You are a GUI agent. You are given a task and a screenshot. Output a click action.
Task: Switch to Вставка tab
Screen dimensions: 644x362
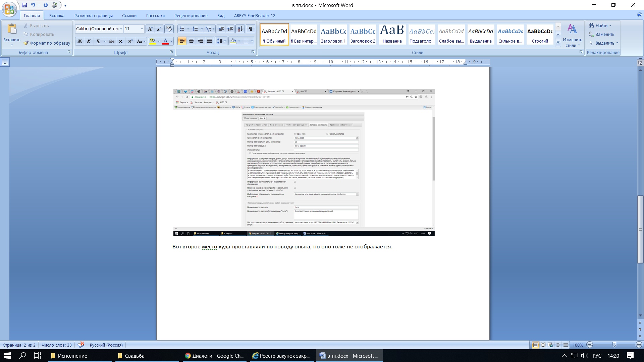point(57,15)
